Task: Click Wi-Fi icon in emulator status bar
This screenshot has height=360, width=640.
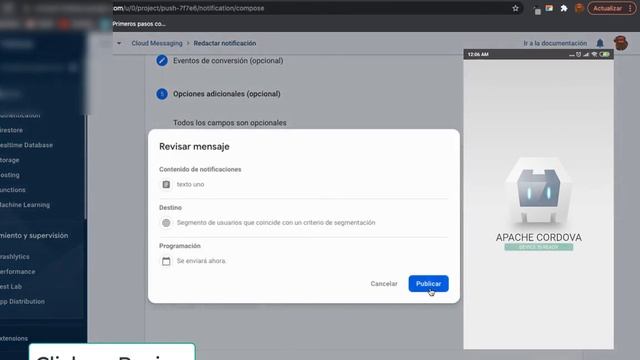Action: [594, 54]
